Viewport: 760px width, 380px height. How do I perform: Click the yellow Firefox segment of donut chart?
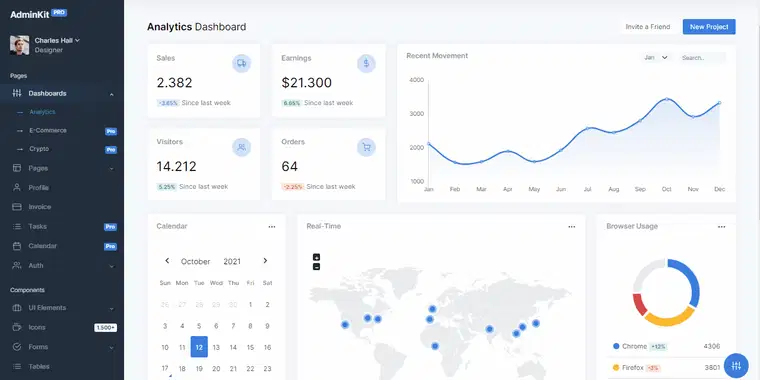click(669, 317)
